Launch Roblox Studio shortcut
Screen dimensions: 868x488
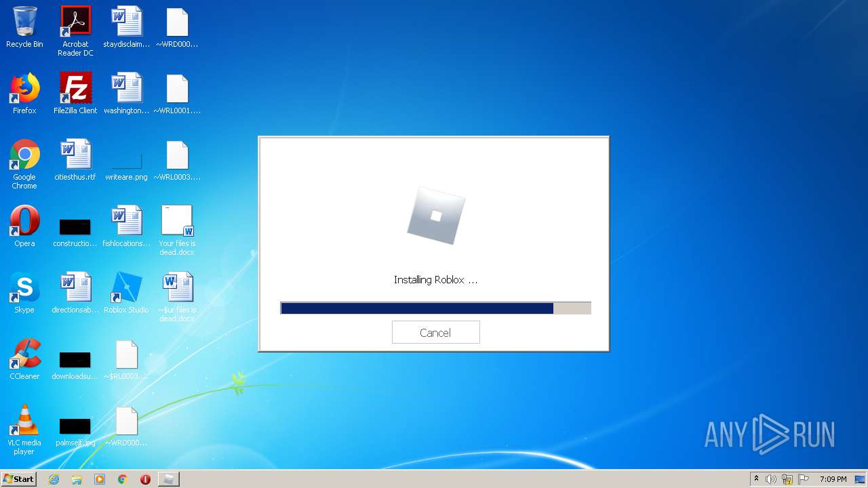126,293
